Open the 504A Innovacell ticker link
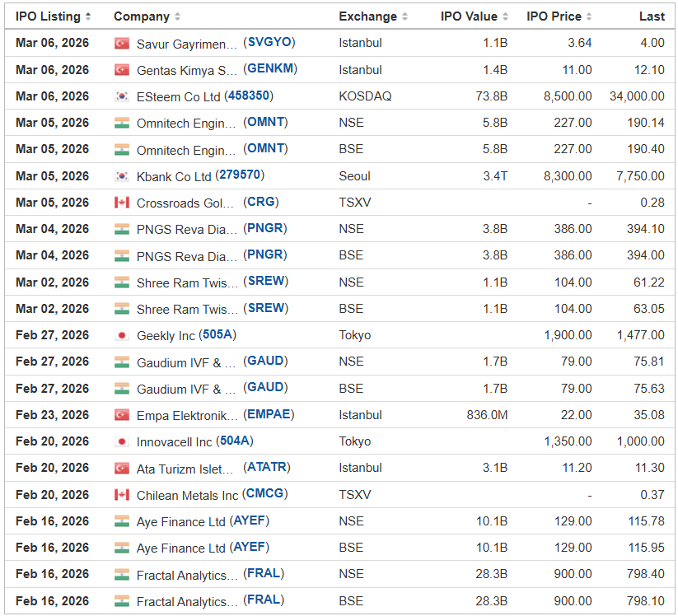Image resolution: width=678 pixels, height=616 pixels. point(234,441)
